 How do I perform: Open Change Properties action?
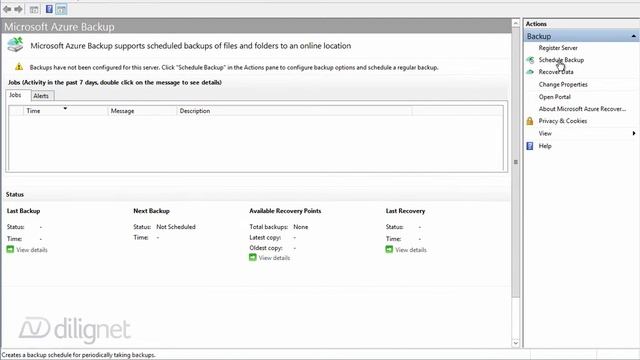point(563,84)
